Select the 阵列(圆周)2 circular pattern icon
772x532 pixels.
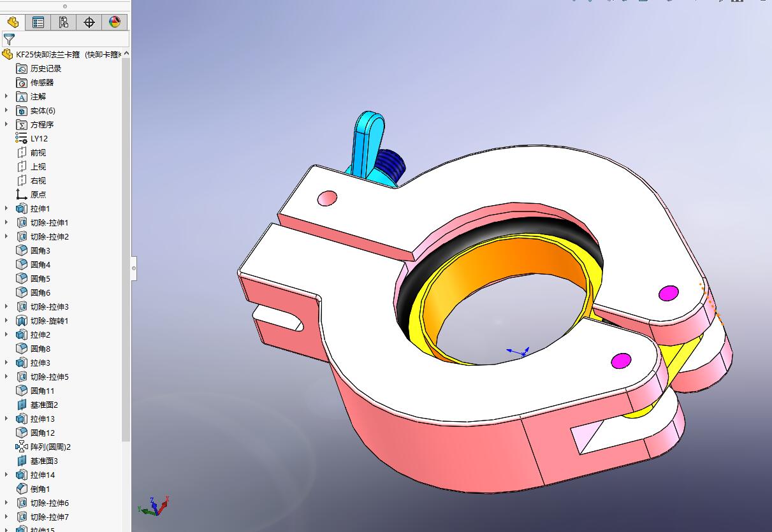tap(22, 447)
